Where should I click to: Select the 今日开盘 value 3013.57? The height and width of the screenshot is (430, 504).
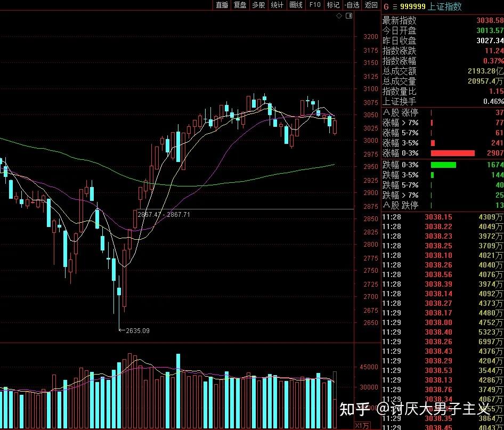(490, 30)
